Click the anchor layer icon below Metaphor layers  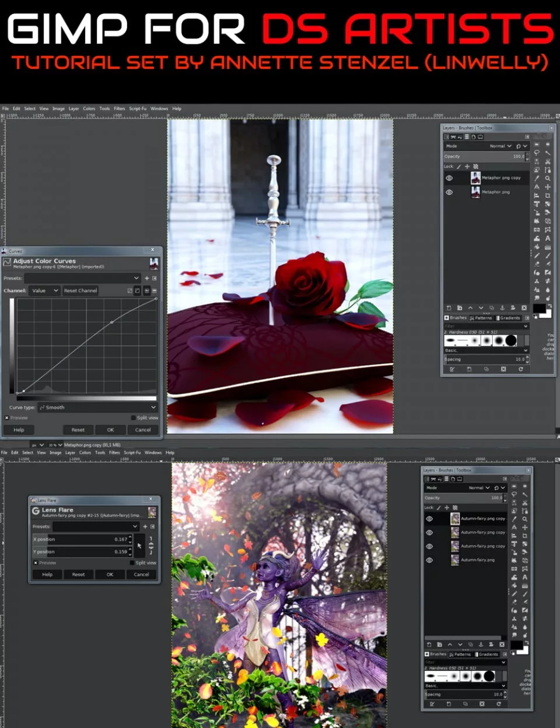(502, 307)
